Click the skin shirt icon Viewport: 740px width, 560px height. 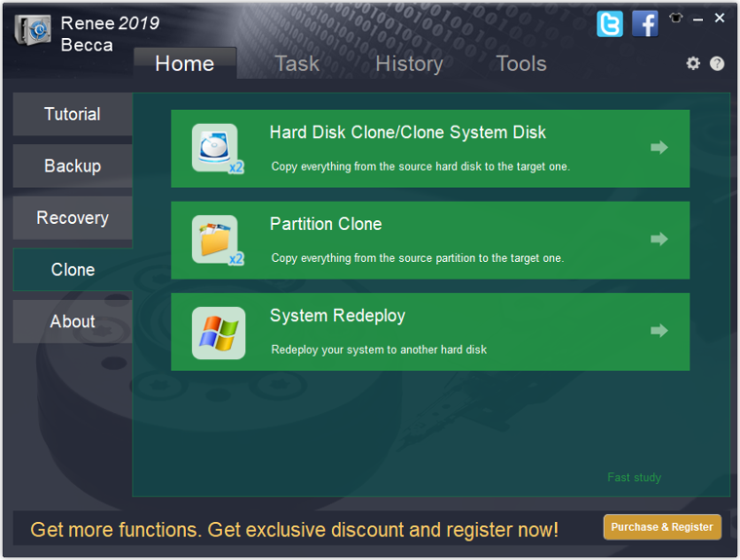point(676,19)
